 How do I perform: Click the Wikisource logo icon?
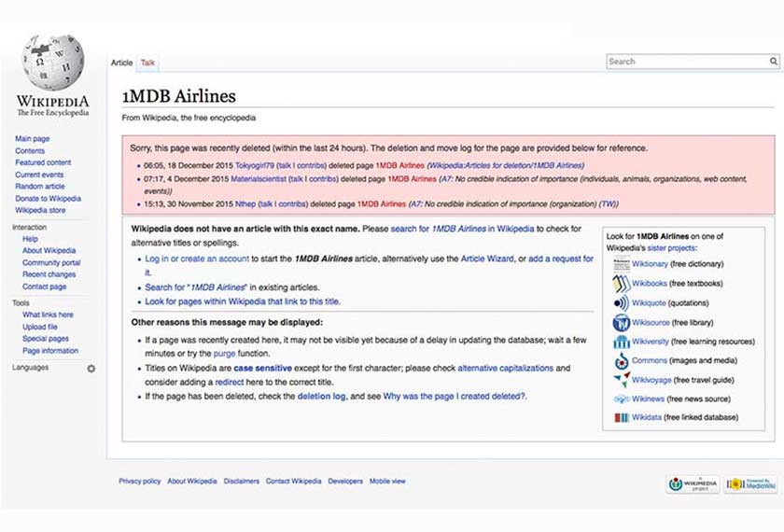(622, 323)
